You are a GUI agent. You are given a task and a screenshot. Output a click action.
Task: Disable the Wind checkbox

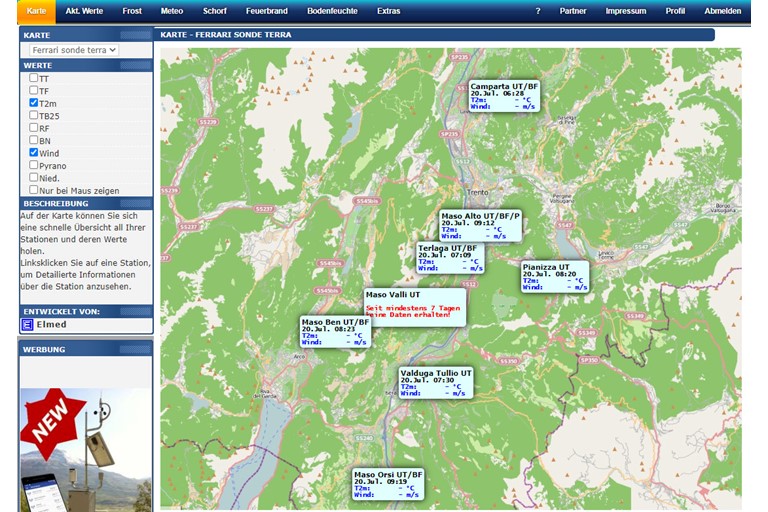coord(34,153)
